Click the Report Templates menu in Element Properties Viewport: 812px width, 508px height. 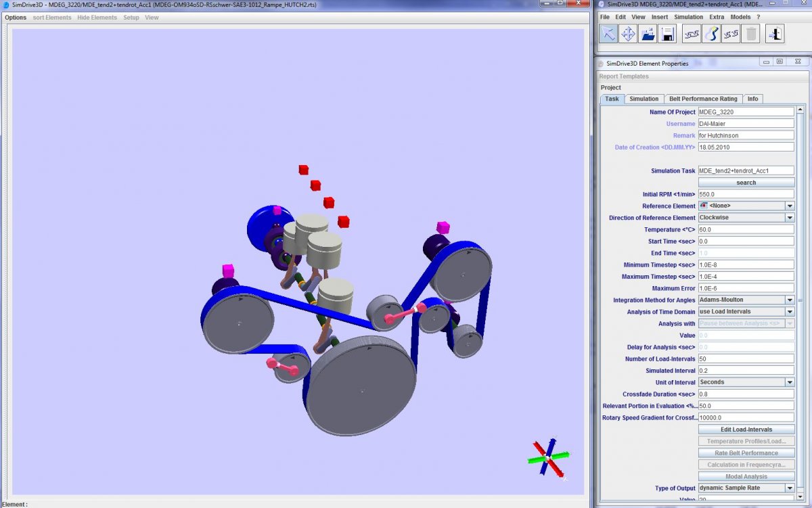(623, 76)
